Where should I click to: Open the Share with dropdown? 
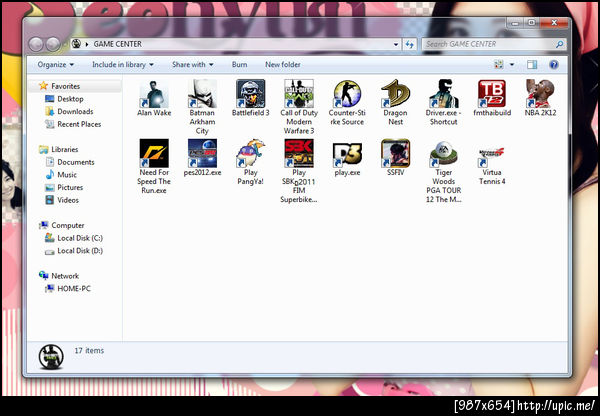tap(193, 65)
